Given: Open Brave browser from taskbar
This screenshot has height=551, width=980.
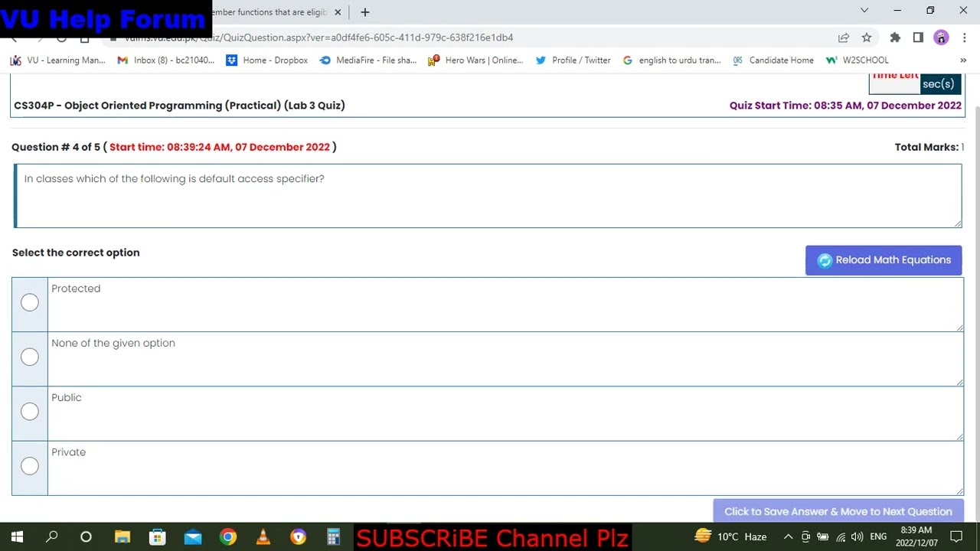Looking at the screenshot, I should click(x=299, y=537).
